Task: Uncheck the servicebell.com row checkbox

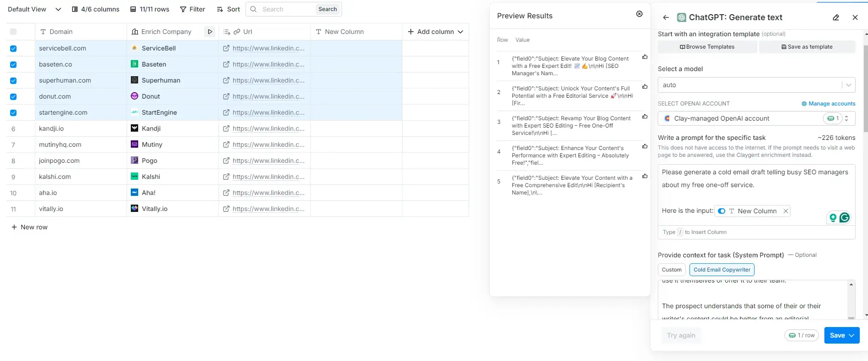Action: tap(13, 49)
